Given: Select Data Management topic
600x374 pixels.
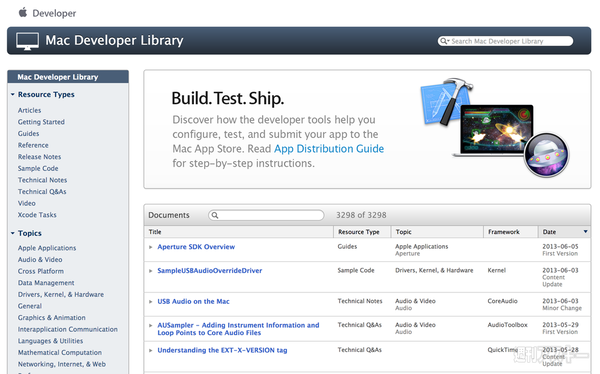Looking at the screenshot, I should [x=46, y=283].
